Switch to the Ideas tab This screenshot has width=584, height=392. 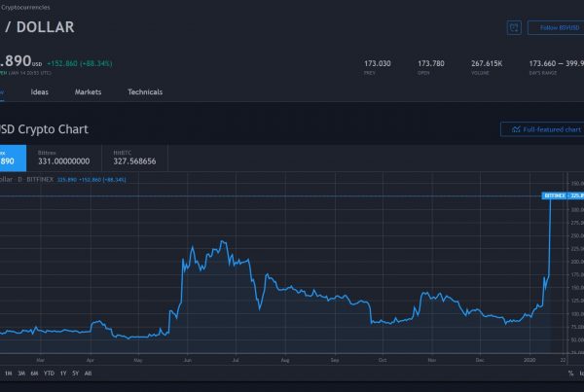tap(40, 92)
